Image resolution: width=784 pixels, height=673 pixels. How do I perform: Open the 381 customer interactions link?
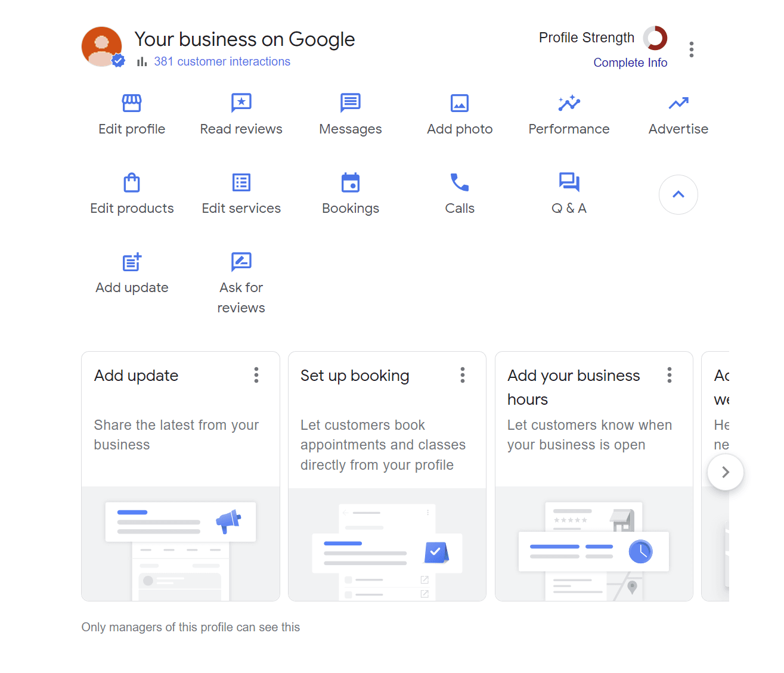[x=222, y=61]
